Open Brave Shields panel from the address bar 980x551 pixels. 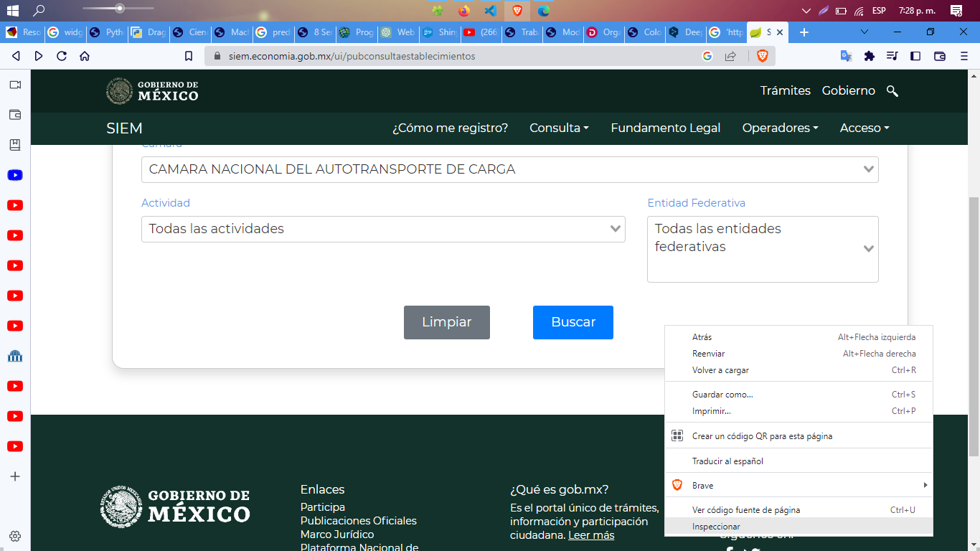pos(764,55)
